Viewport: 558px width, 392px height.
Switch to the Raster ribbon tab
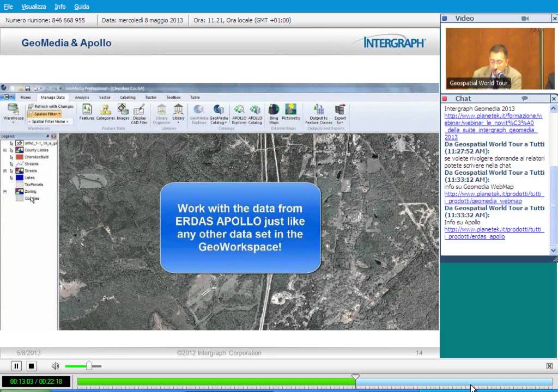pyautogui.click(x=151, y=97)
